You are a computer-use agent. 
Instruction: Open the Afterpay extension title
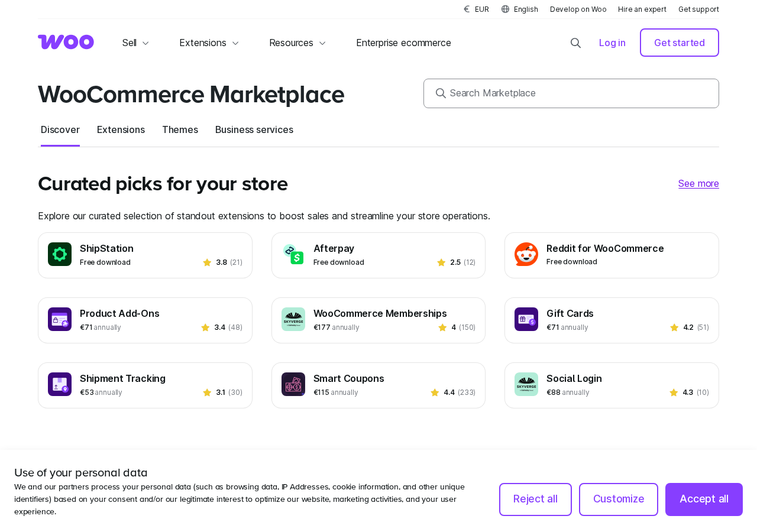[334, 248]
